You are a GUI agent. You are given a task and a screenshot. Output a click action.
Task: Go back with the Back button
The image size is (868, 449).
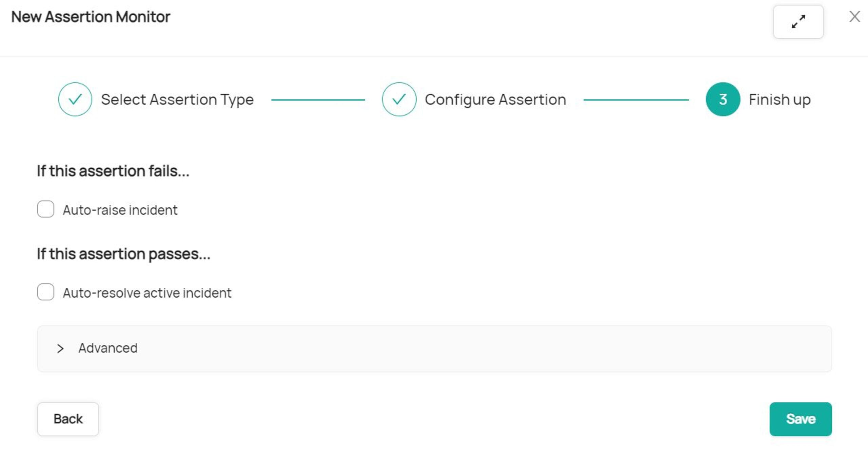click(x=68, y=419)
